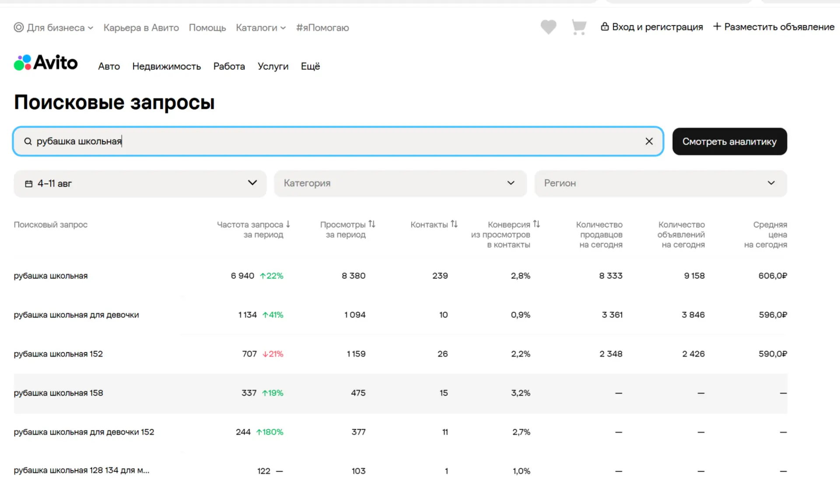Select row рубашка школьная 128 134 для м...
This screenshot has width=840, height=504.
[x=400, y=471]
